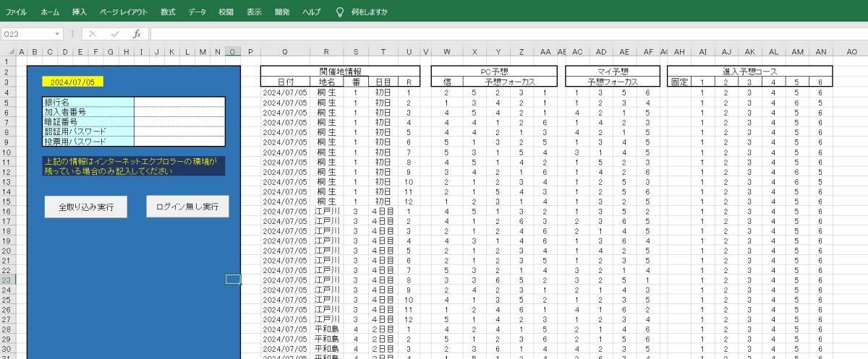Select column header R
Screen dimensions: 868x359
click(x=326, y=51)
